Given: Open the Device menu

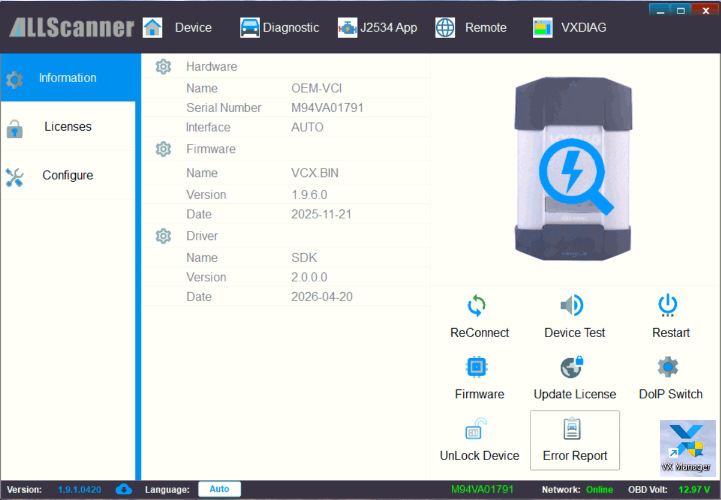Looking at the screenshot, I should (193, 28).
